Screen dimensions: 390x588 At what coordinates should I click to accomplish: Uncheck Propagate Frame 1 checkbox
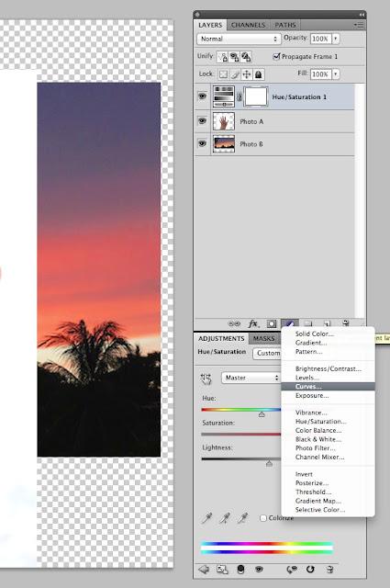(x=276, y=56)
